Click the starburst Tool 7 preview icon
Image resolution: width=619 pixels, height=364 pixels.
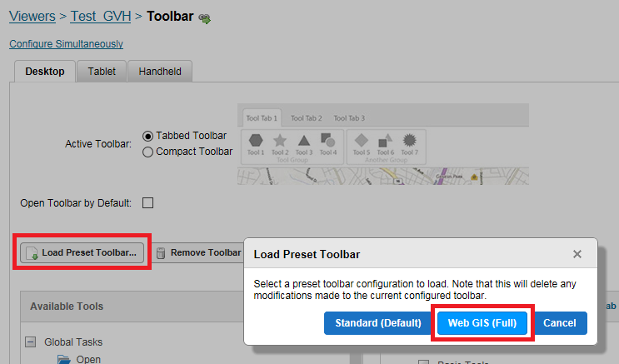click(x=409, y=140)
